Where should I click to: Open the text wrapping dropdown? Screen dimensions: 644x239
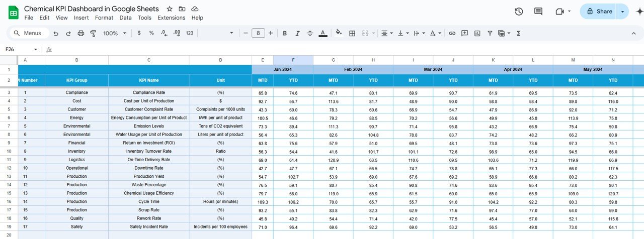pos(419,33)
